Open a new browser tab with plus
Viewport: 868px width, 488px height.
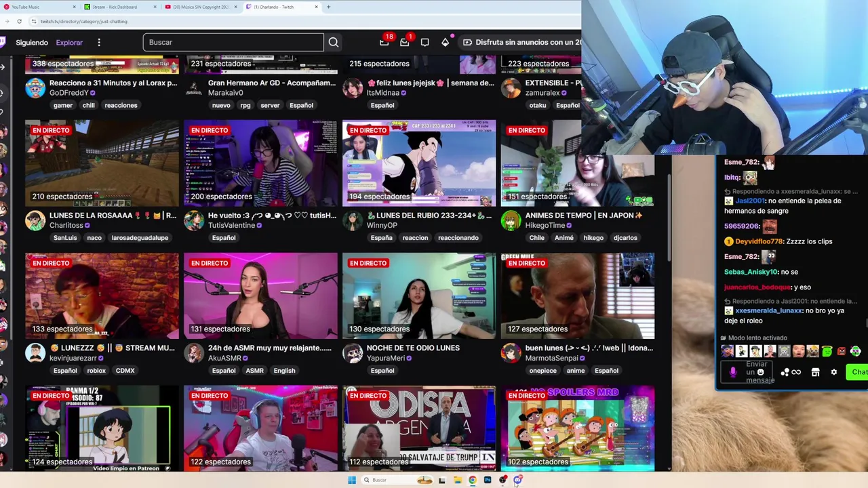coord(328,7)
